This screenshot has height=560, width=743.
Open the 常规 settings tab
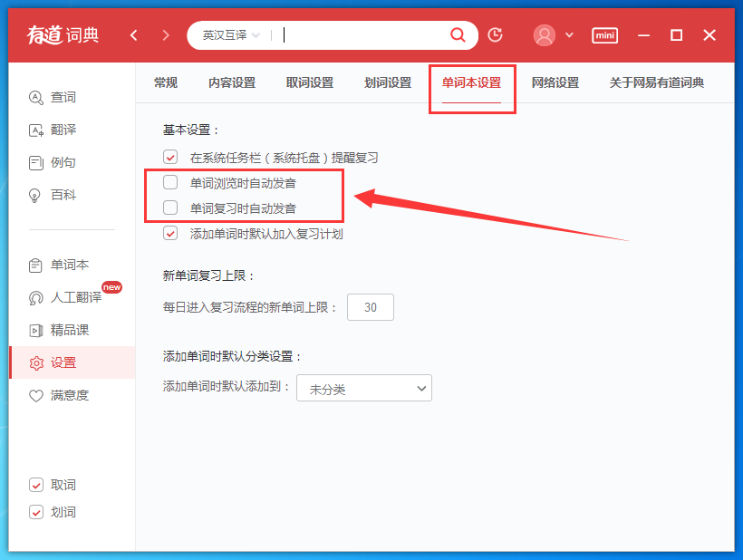(165, 82)
